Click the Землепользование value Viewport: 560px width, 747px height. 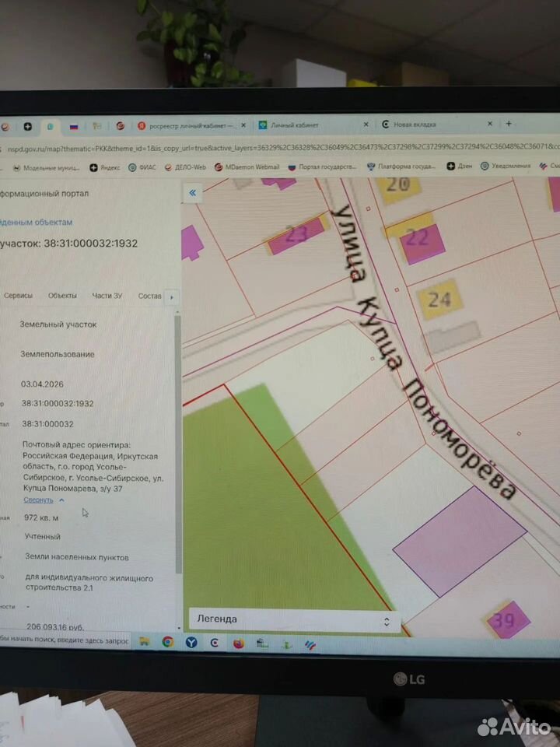pyautogui.click(x=57, y=355)
